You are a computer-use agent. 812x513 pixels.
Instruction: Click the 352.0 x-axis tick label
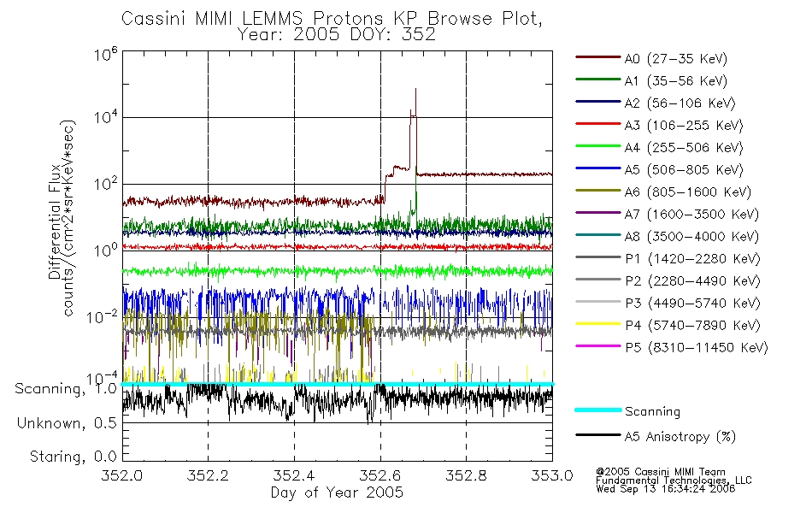pos(122,475)
